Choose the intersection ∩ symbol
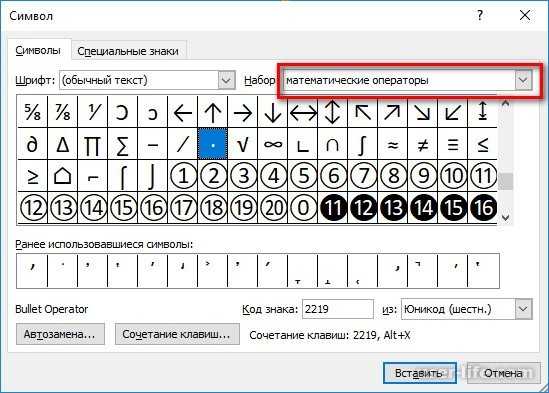The width and height of the screenshot is (549, 393). pyautogui.click(x=333, y=144)
